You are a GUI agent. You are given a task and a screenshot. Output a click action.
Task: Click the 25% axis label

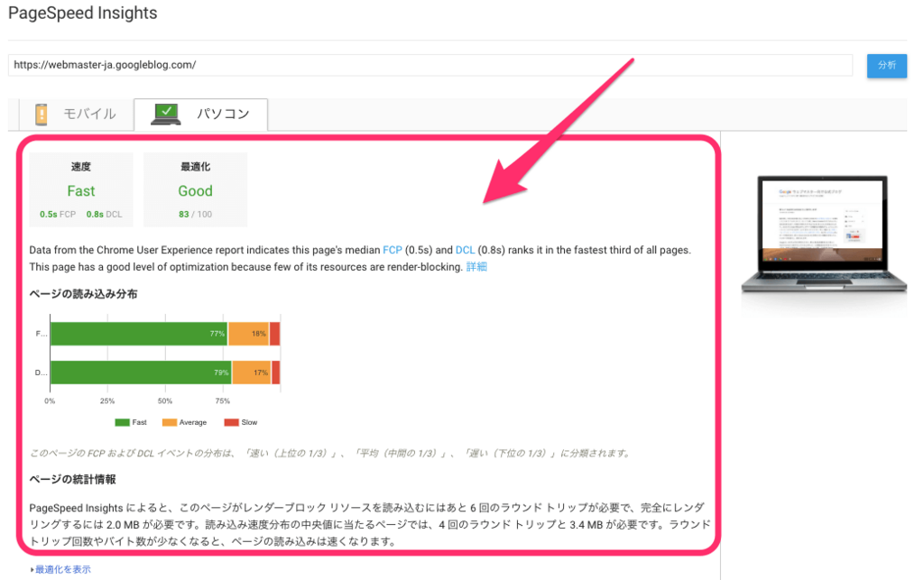pos(107,401)
